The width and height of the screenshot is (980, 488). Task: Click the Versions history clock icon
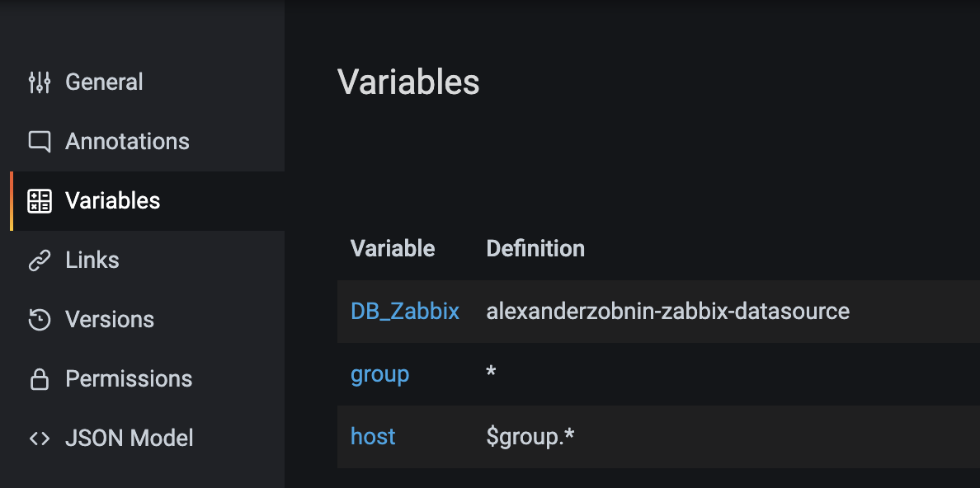tap(40, 320)
